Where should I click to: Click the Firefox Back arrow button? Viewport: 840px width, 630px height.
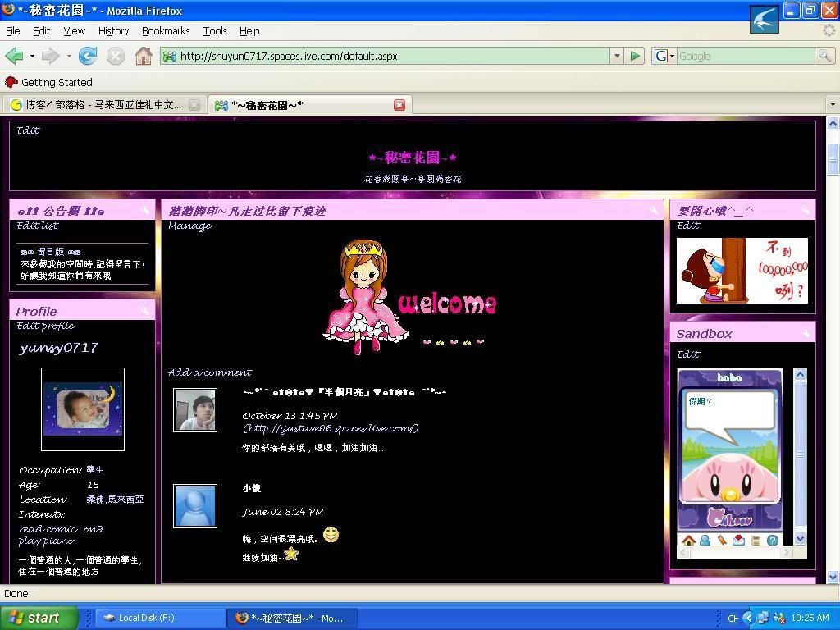click(x=14, y=56)
